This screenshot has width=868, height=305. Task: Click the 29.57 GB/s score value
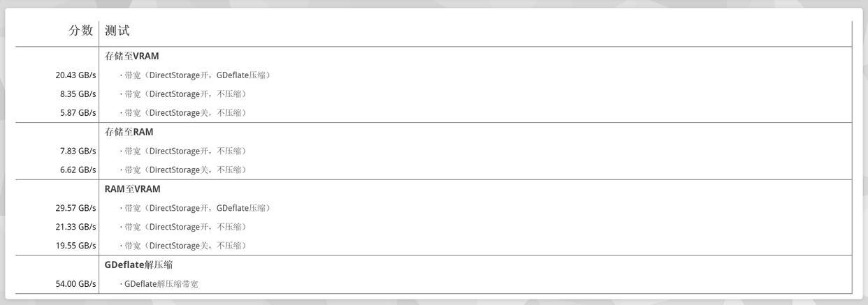(x=75, y=209)
